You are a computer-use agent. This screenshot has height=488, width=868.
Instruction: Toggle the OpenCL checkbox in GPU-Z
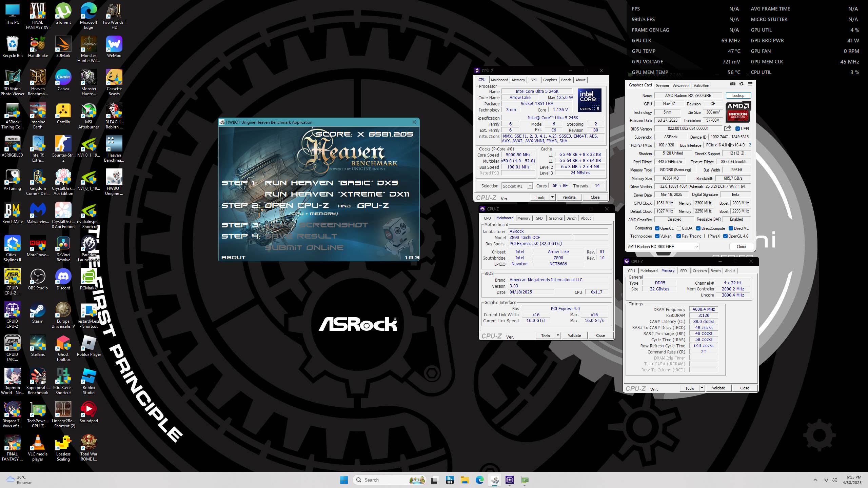point(657,228)
